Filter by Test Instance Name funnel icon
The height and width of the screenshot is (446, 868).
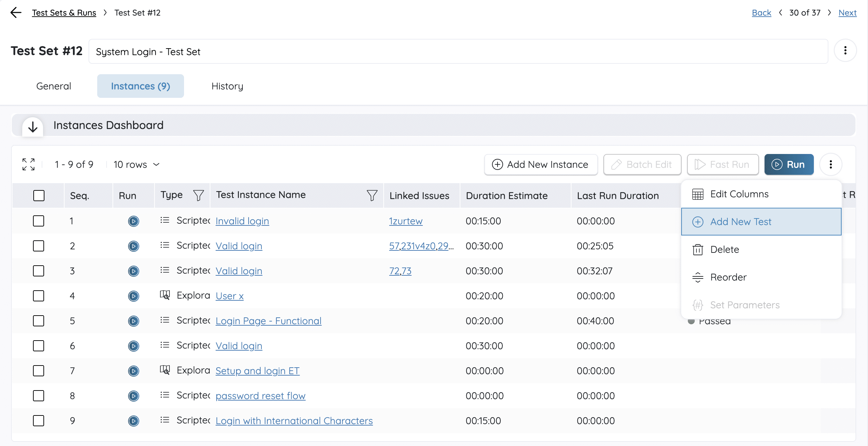tap(372, 195)
